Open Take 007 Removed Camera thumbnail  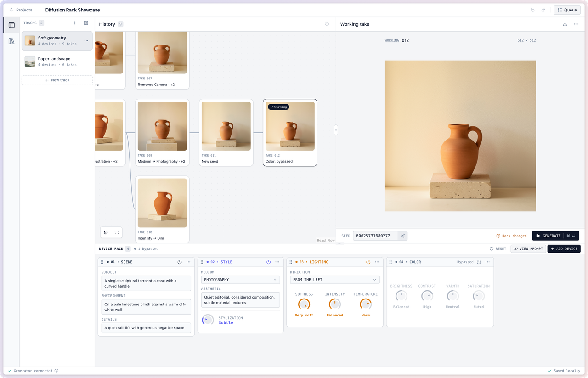[x=162, y=52]
